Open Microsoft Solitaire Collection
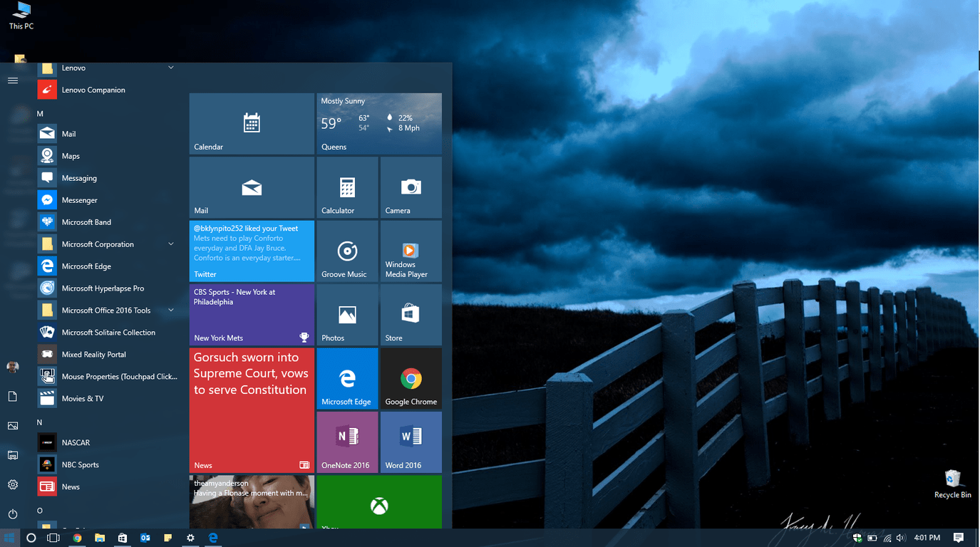Screen dimensions: 980x547 (107, 333)
